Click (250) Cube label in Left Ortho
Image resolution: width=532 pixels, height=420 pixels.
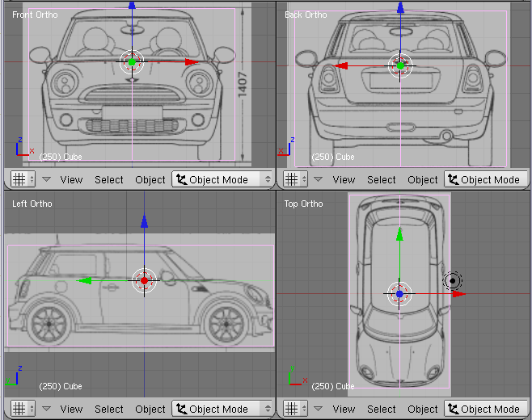point(61,386)
